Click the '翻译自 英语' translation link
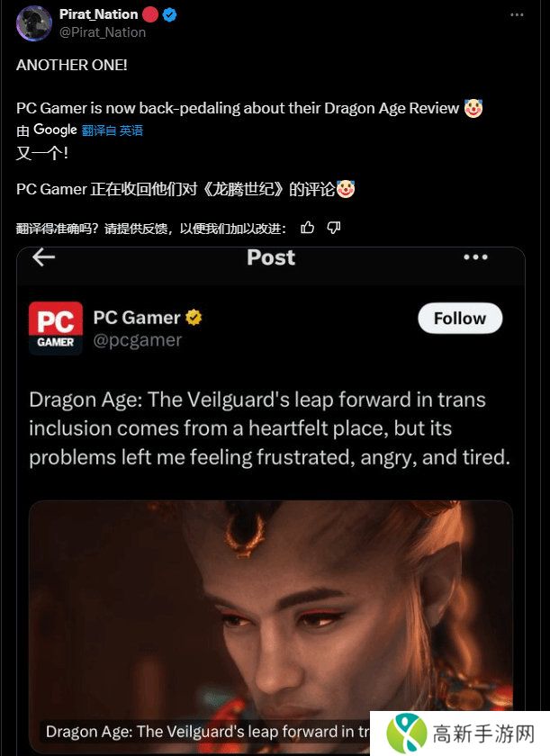Screen dimensions: 550x756 coord(113,130)
